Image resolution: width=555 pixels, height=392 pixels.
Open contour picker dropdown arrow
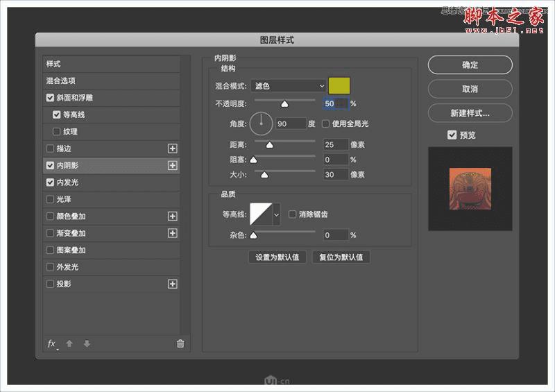pos(276,214)
